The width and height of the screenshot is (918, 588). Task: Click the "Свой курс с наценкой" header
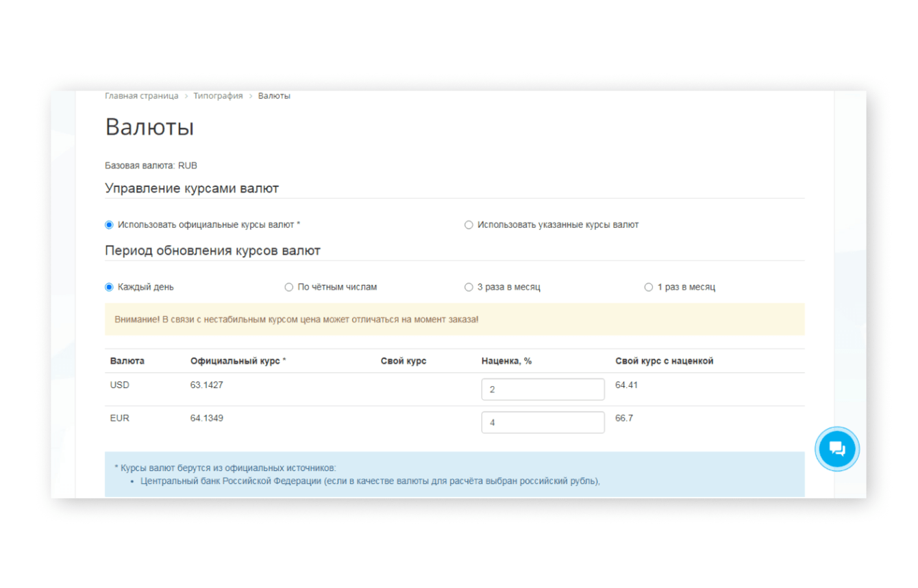pyautogui.click(x=664, y=361)
